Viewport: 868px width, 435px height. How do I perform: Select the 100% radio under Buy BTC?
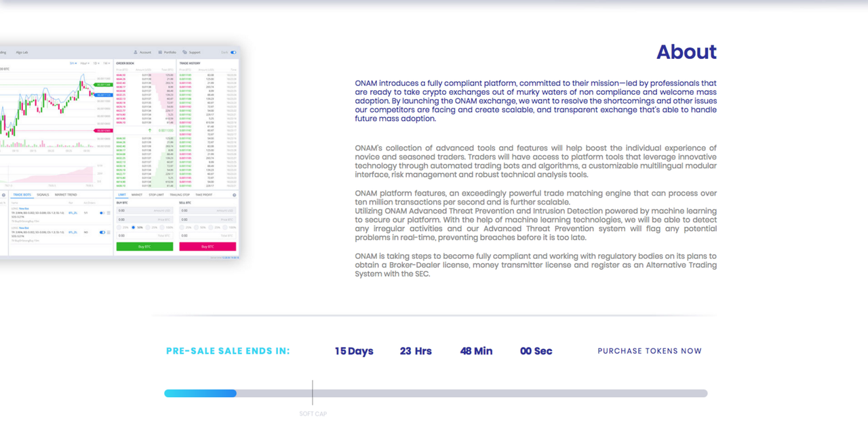coord(162,228)
